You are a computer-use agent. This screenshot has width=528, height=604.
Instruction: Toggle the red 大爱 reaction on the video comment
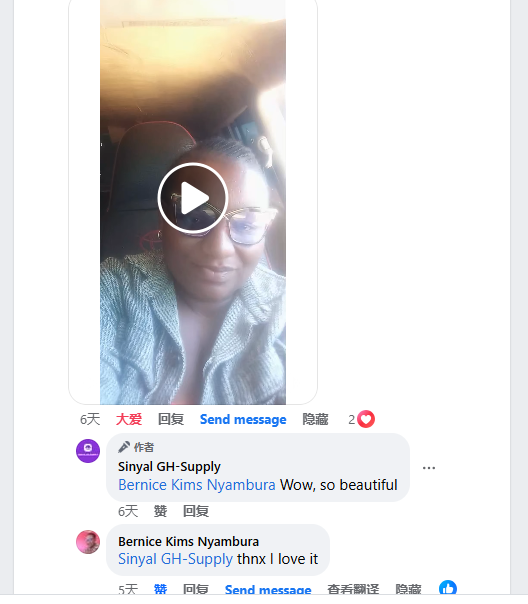[x=129, y=419]
